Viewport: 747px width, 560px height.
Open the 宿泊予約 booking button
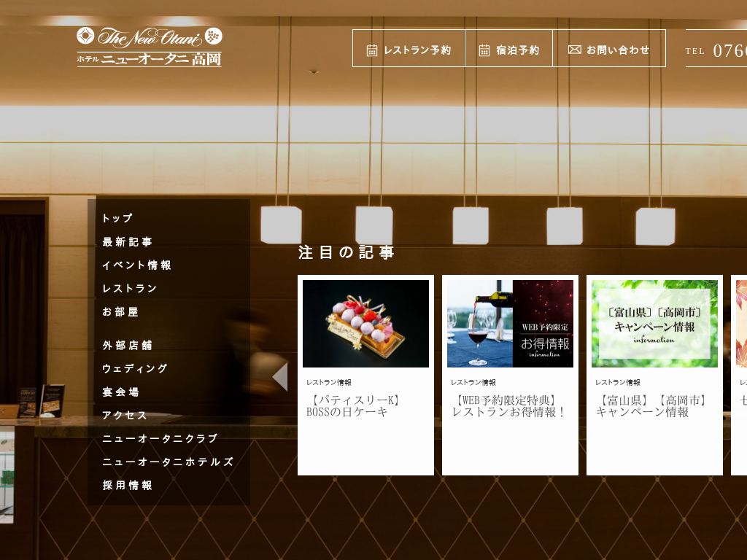click(x=509, y=49)
